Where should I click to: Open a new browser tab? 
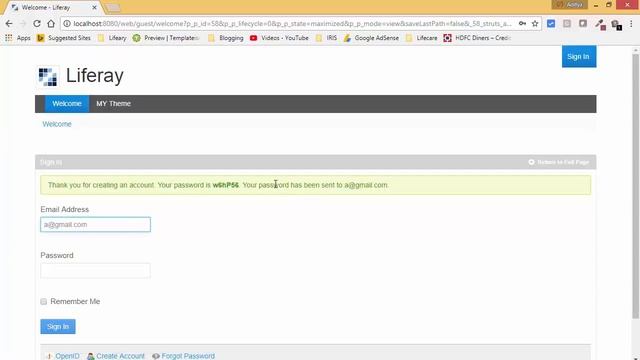(112, 7)
